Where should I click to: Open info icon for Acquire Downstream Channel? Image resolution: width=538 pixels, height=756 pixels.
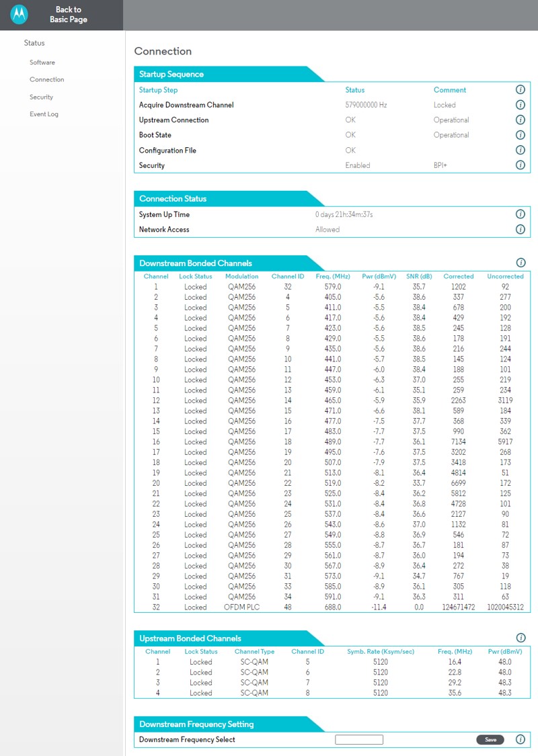[x=520, y=105]
